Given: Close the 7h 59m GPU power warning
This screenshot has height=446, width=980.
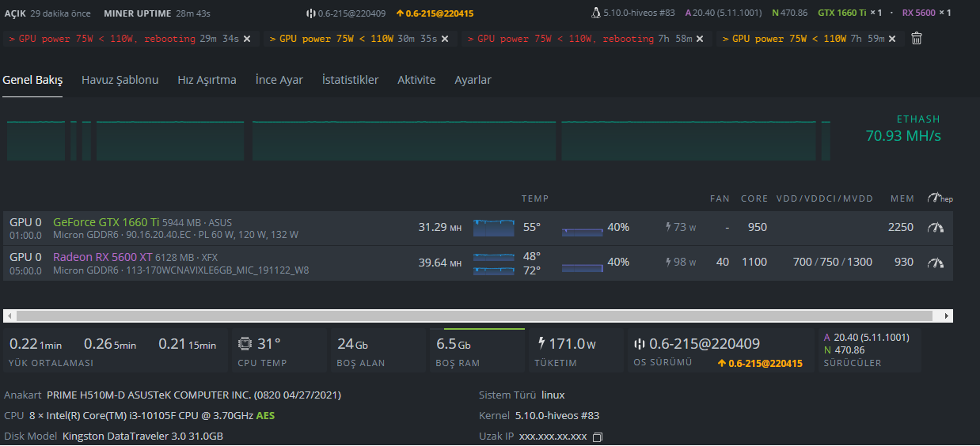Looking at the screenshot, I should coord(892,39).
